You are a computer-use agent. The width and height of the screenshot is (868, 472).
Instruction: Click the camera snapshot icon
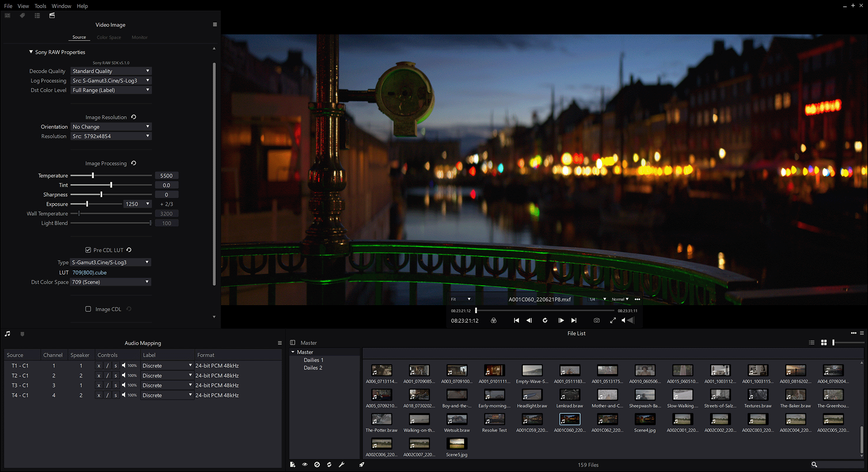coord(597,321)
